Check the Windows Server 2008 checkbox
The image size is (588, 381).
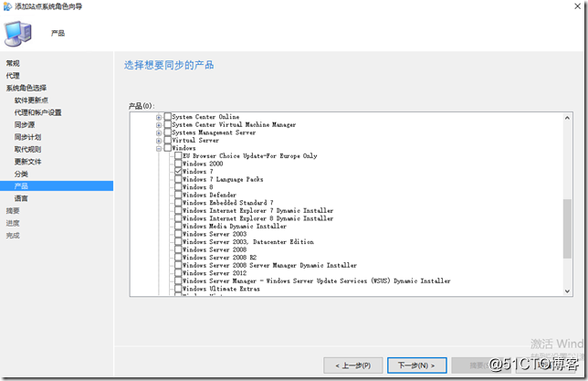click(178, 249)
